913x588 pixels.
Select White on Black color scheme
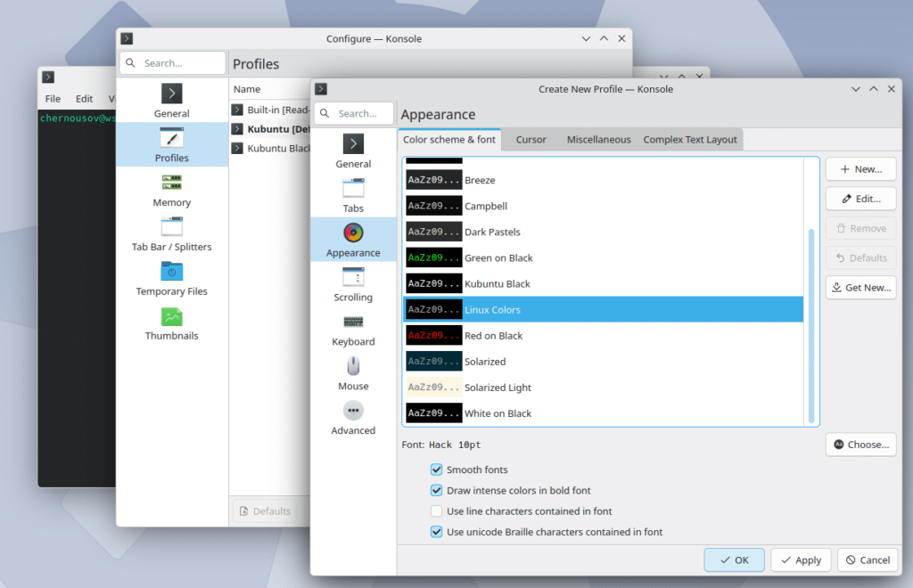(x=604, y=413)
